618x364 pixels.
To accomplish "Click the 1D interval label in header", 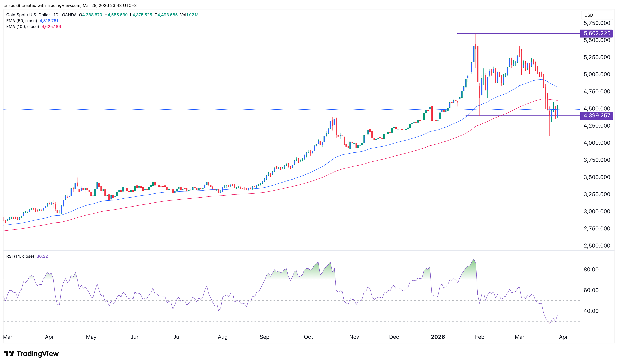I will pos(56,15).
